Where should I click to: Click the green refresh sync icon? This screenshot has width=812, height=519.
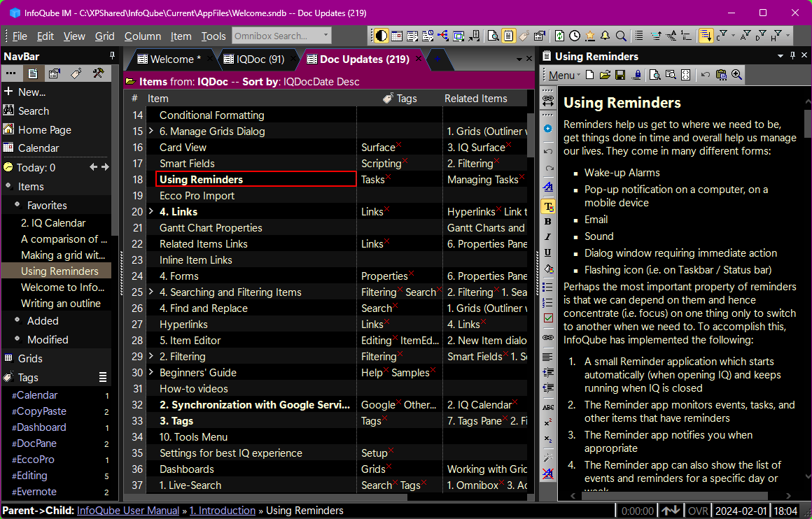pos(559,36)
